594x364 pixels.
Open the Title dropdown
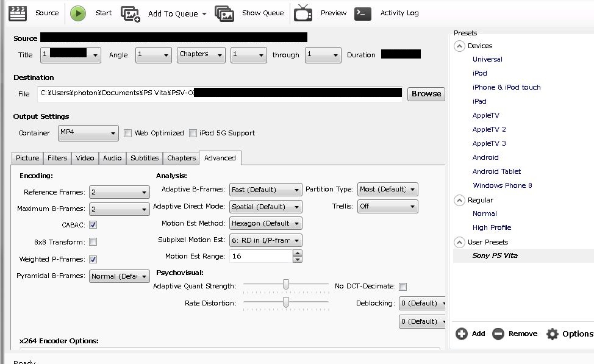click(x=71, y=55)
